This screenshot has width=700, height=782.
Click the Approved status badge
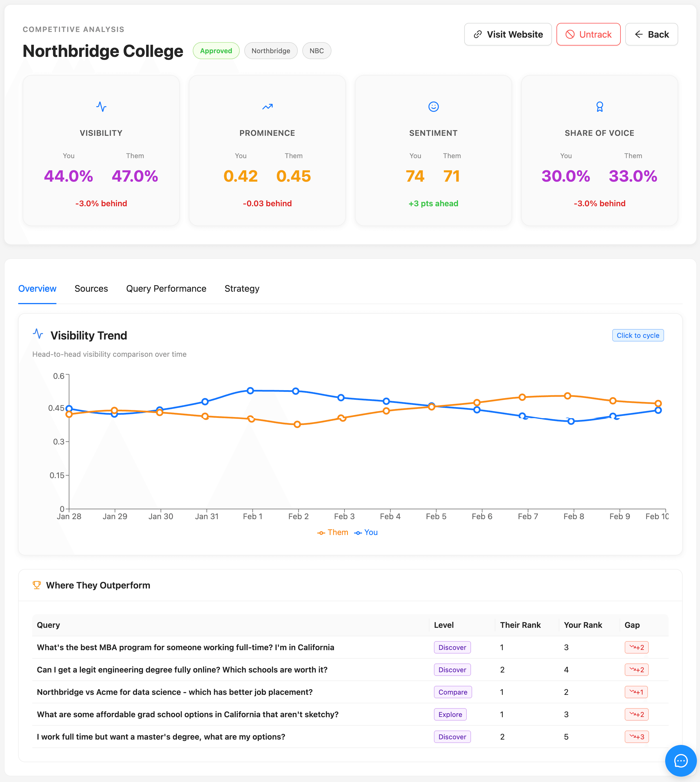point(216,50)
